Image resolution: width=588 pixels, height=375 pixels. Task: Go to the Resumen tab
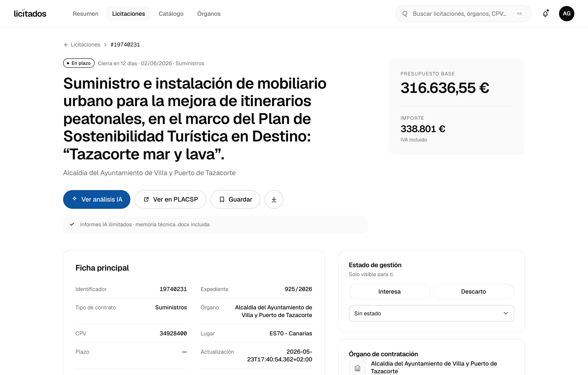85,14
